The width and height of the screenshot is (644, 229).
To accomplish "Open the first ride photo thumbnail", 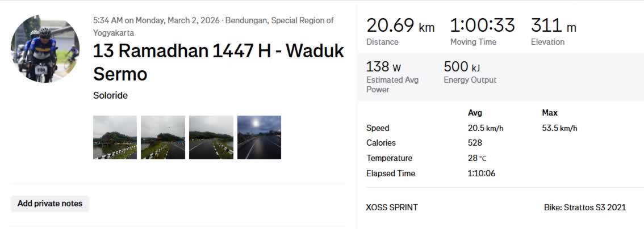I will pyautogui.click(x=115, y=137).
